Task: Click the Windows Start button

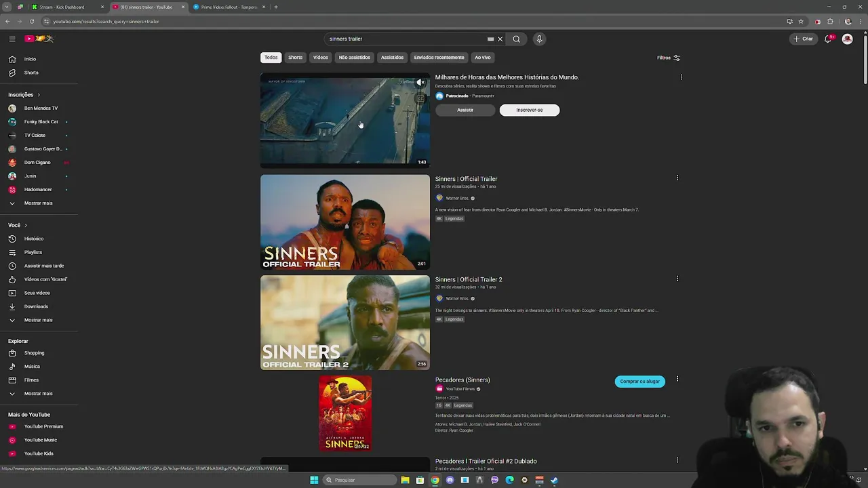Action: click(314, 480)
